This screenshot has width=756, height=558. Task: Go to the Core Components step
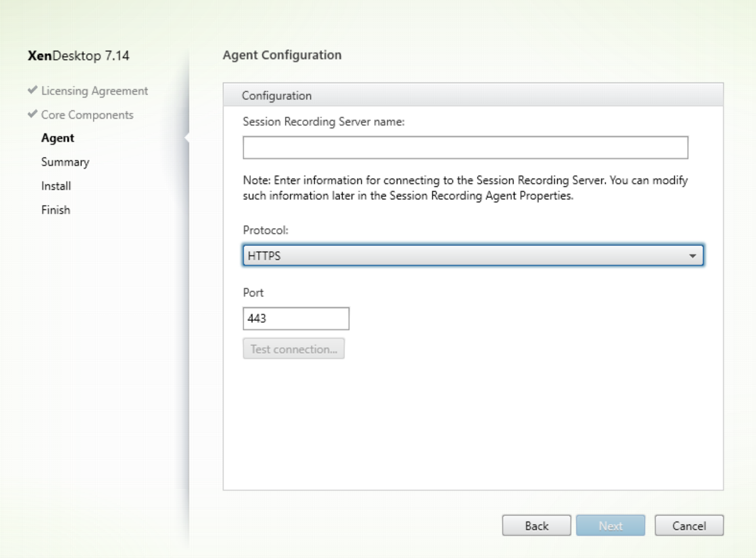pyautogui.click(x=87, y=115)
